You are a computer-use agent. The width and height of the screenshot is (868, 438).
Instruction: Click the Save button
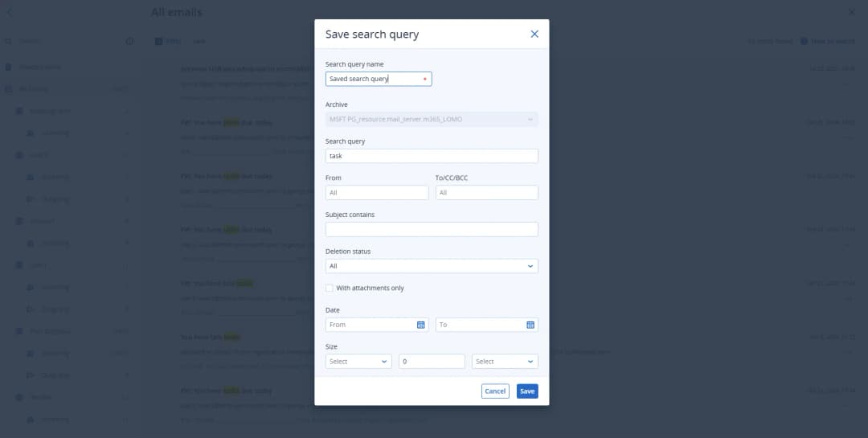[x=527, y=391]
